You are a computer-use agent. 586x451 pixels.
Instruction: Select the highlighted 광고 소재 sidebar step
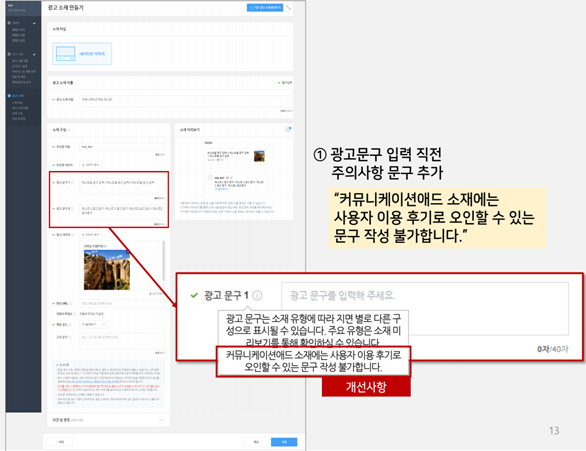click(18, 96)
